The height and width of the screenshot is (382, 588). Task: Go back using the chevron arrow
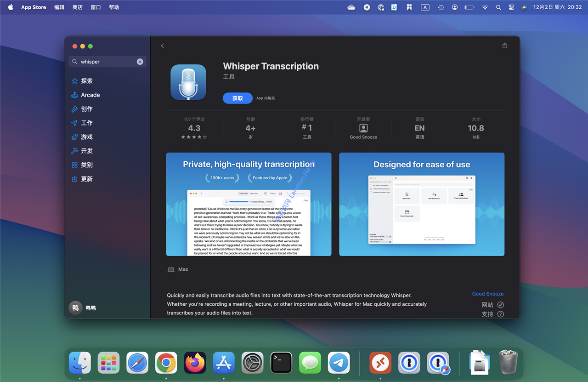pyautogui.click(x=162, y=46)
